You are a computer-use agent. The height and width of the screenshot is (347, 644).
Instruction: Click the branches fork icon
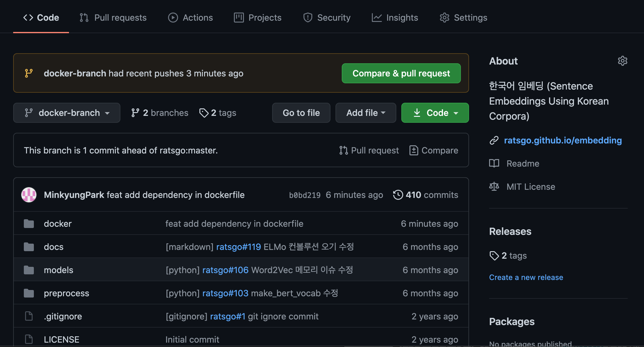pos(135,113)
